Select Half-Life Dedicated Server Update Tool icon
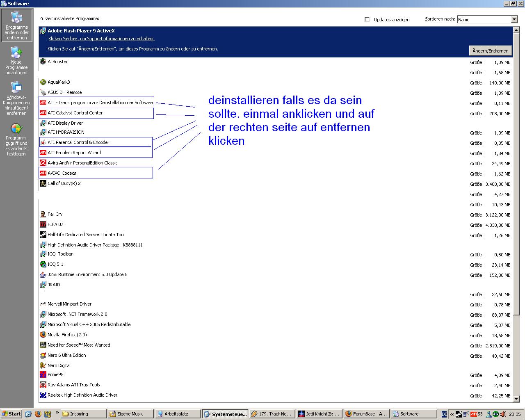 pos(43,235)
